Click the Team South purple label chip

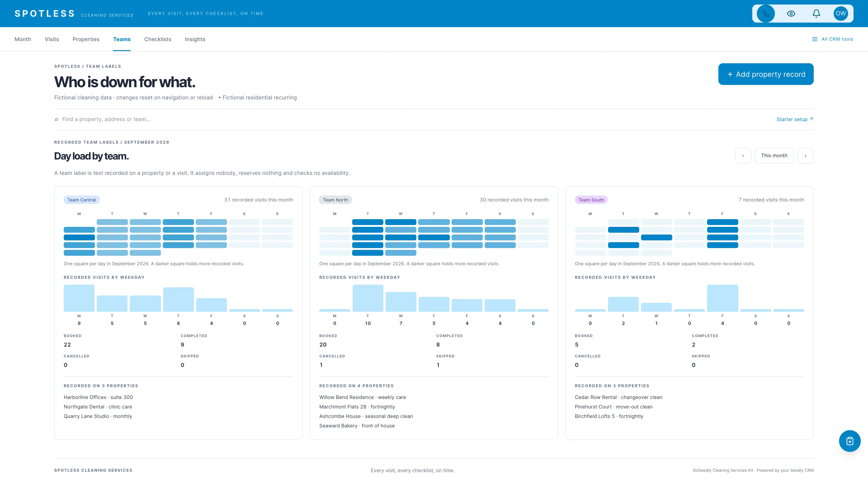tap(591, 200)
